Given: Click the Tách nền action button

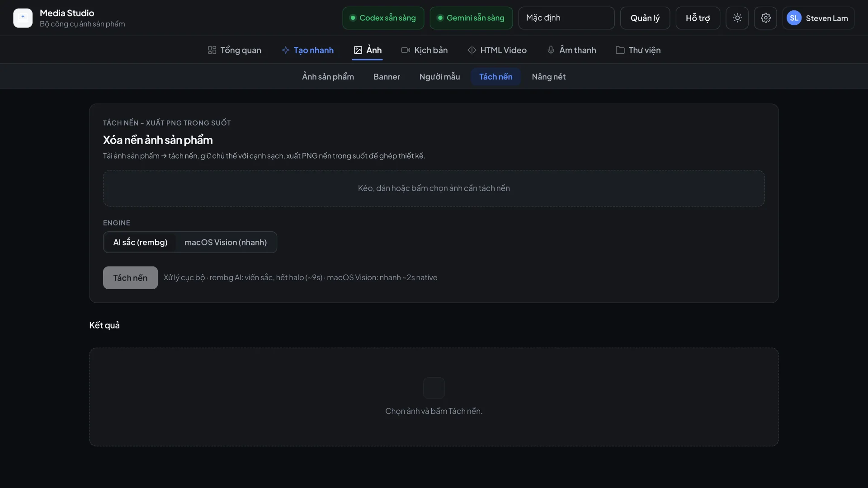Looking at the screenshot, I should (130, 277).
